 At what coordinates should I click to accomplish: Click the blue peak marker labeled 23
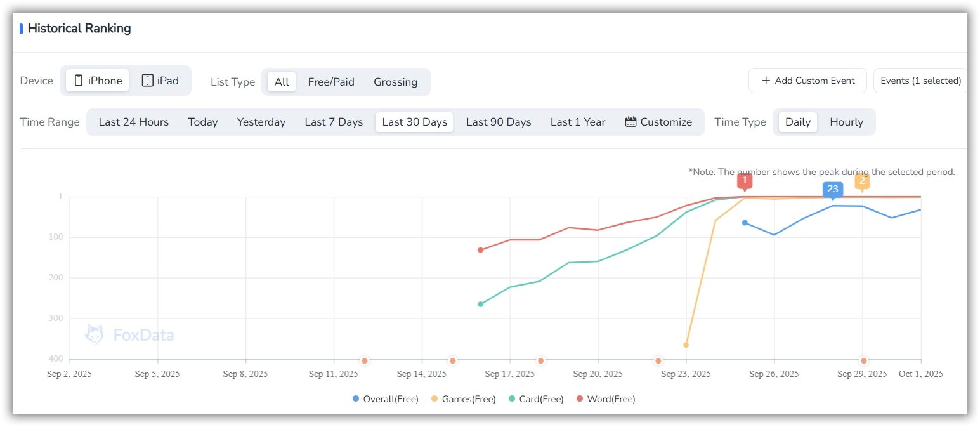[832, 189]
